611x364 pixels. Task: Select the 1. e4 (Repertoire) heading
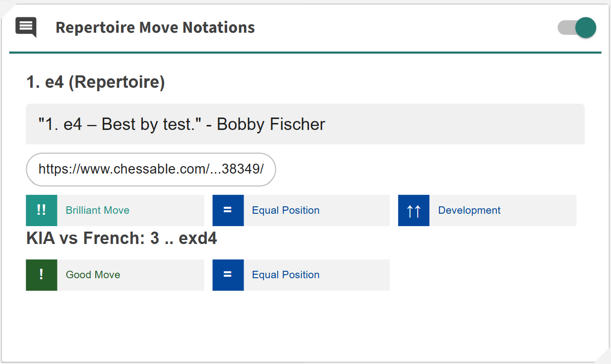point(95,82)
